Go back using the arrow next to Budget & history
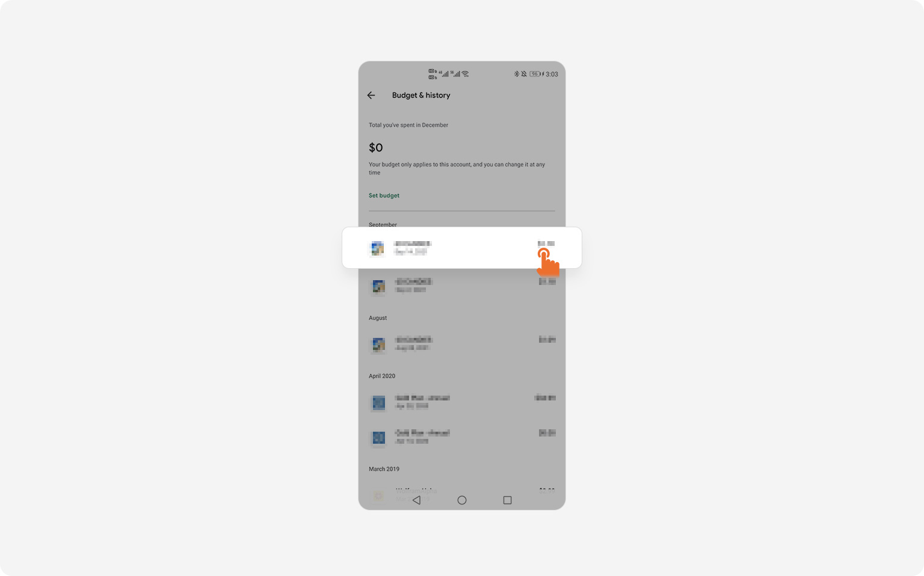This screenshot has height=576, width=924. [371, 95]
